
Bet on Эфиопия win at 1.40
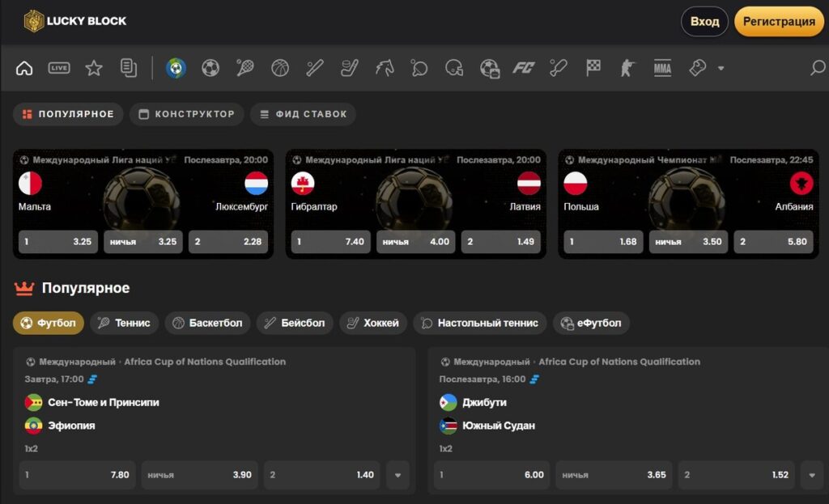tap(322, 475)
